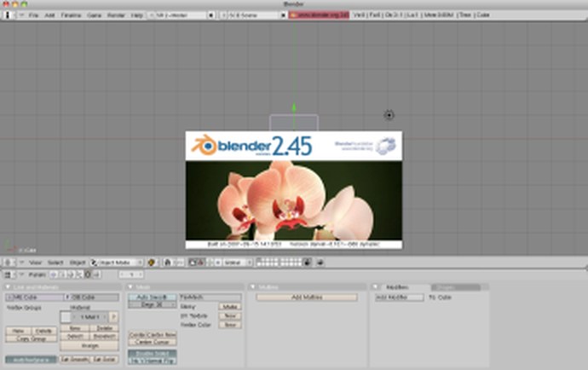
Task: Collapse the Multires panel triangle
Action: tap(253, 287)
